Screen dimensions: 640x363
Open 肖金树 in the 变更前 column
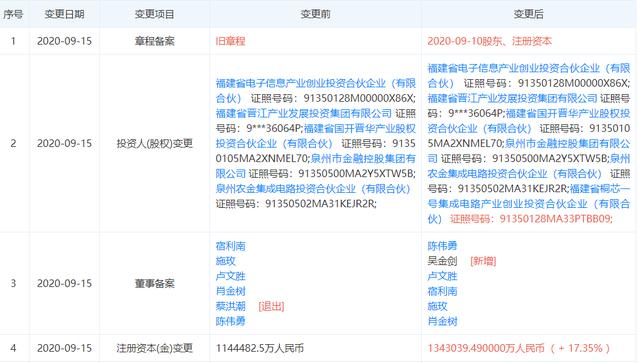coord(231,291)
